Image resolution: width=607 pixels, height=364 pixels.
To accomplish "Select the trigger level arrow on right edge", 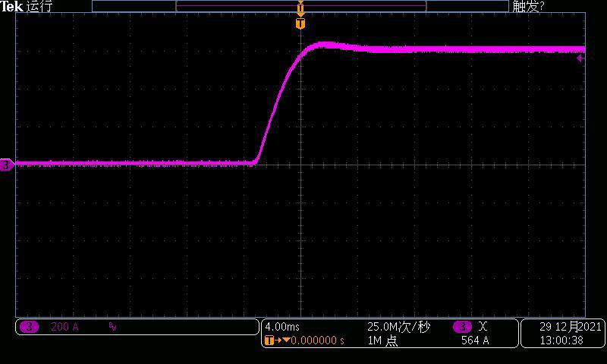I will [580, 58].
